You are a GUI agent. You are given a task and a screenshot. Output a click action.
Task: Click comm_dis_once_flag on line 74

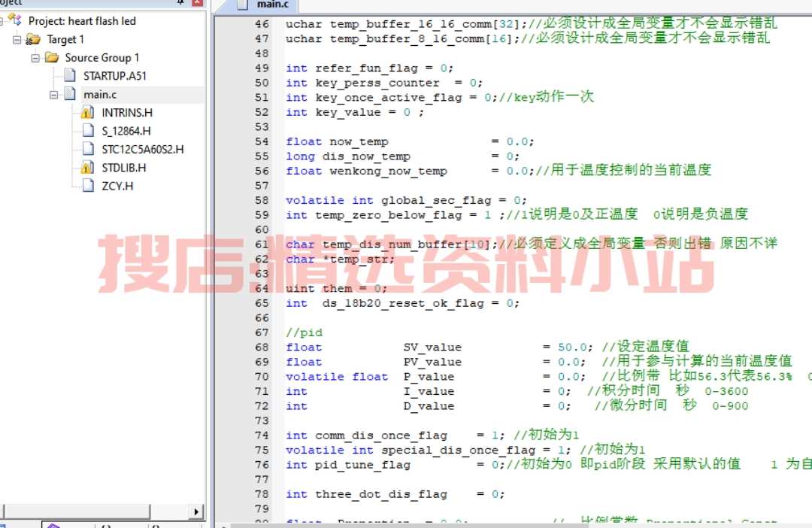point(380,435)
